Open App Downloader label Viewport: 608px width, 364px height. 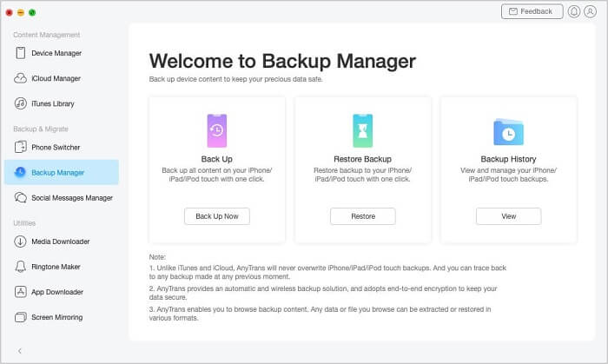(57, 292)
